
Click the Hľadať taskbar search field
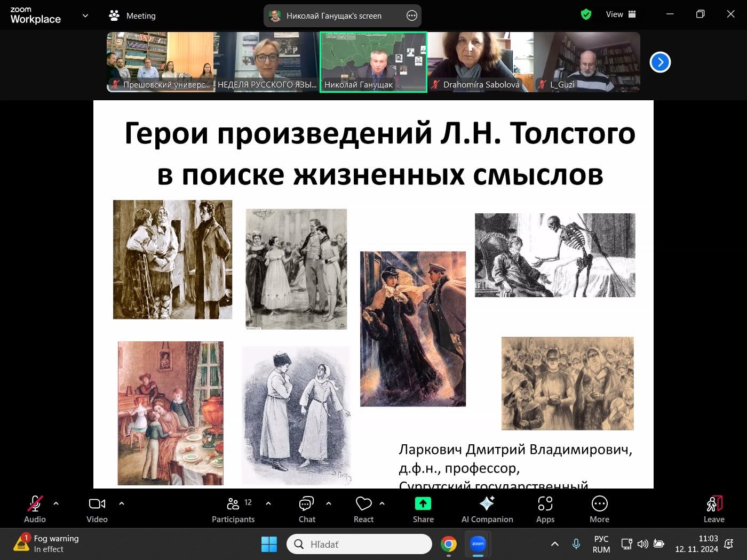tap(359, 544)
